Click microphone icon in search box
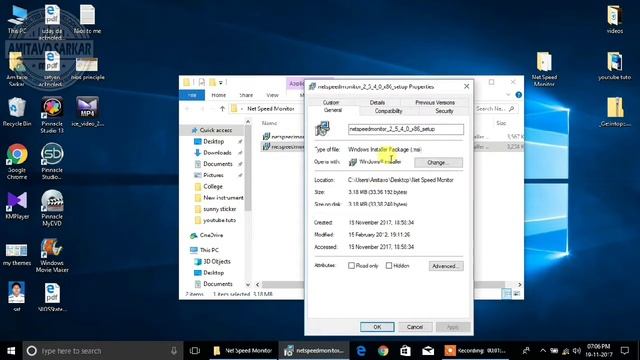640x360 pixels. click(x=174, y=351)
